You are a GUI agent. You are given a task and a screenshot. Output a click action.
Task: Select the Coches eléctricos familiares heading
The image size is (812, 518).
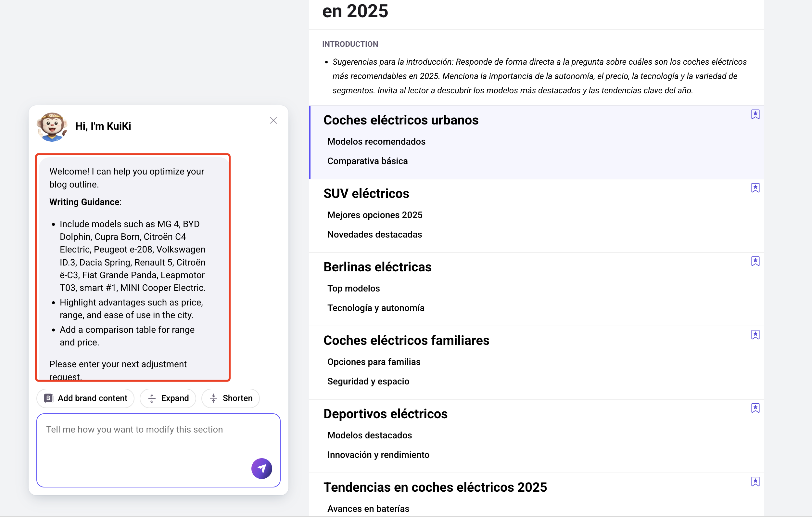406,341
